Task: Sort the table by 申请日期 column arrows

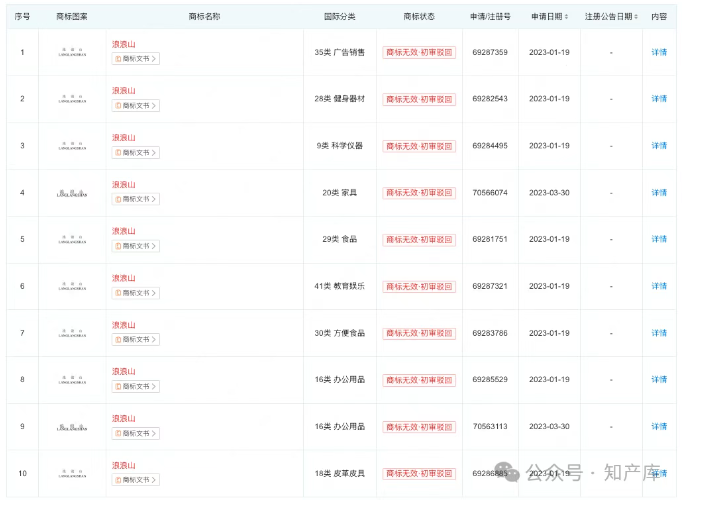Action: pyautogui.click(x=568, y=17)
